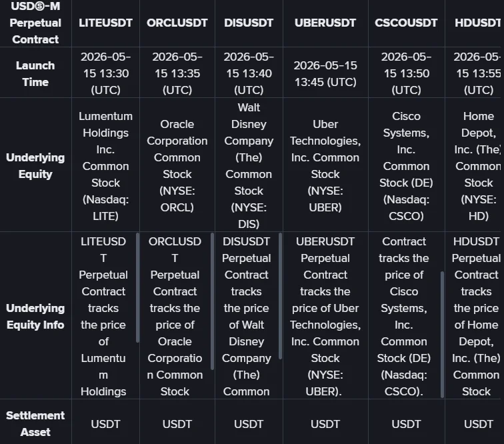Click the scrollbar in ORCLUSDT equity info cell
This screenshot has height=444, width=504.
click(212, 301)
